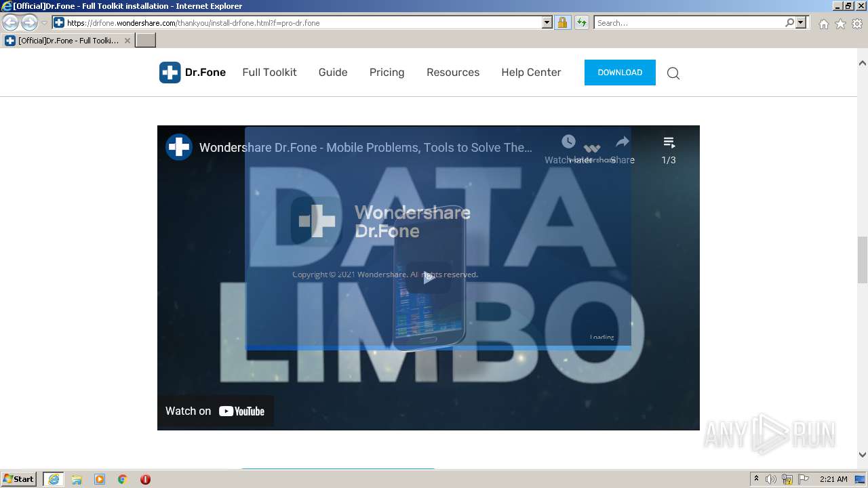This screenshot has width=868, height=488.
Task: Click the volume speaker tray icon
Action: (771, 479)
